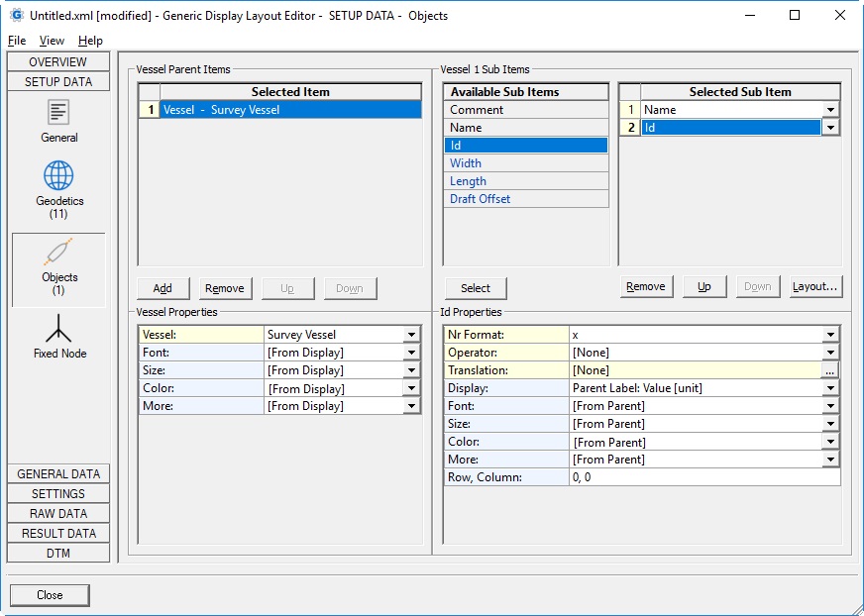
Task: Click the Add button under Vessel Parent Items
Action: click(162, 288)
